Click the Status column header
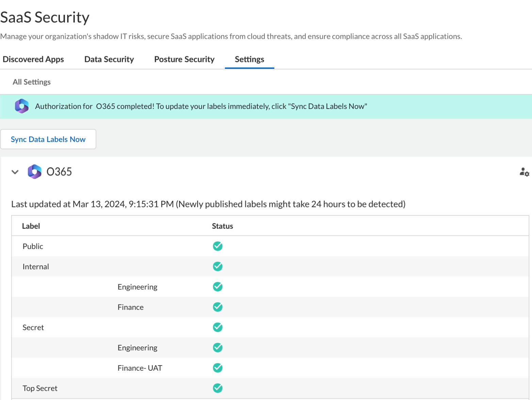532x400 pixels. (x=222, y=226)
